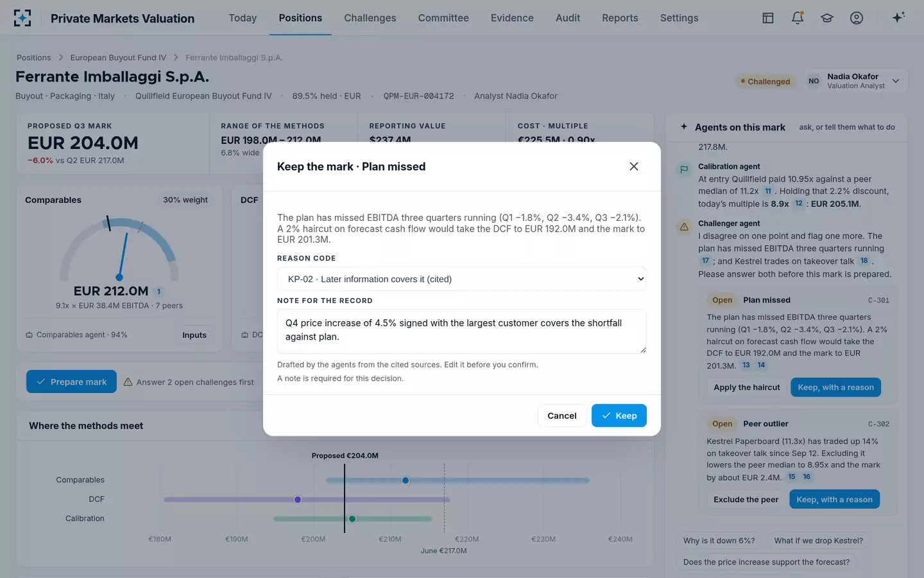Screen dimensions: 924x578
Task: Click the sparkle assistant icon in header
Action: (898, 17)
